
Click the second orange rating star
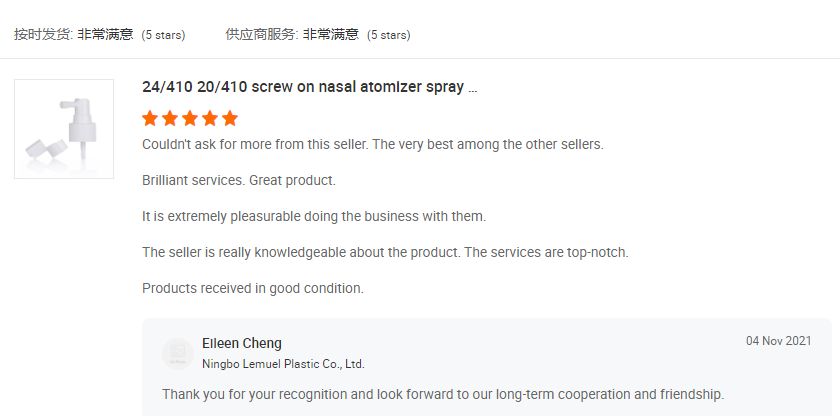170,118
